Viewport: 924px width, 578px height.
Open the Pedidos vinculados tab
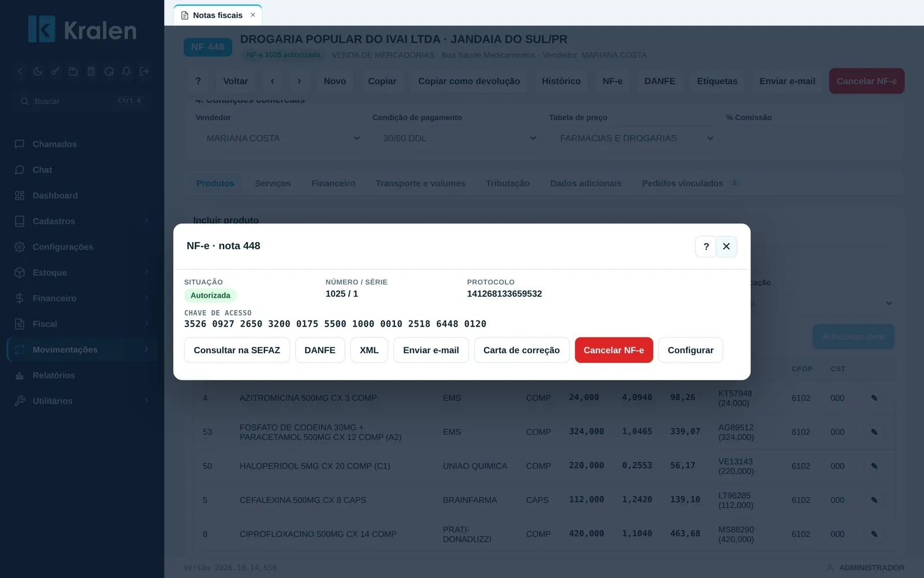coord(690,183)
